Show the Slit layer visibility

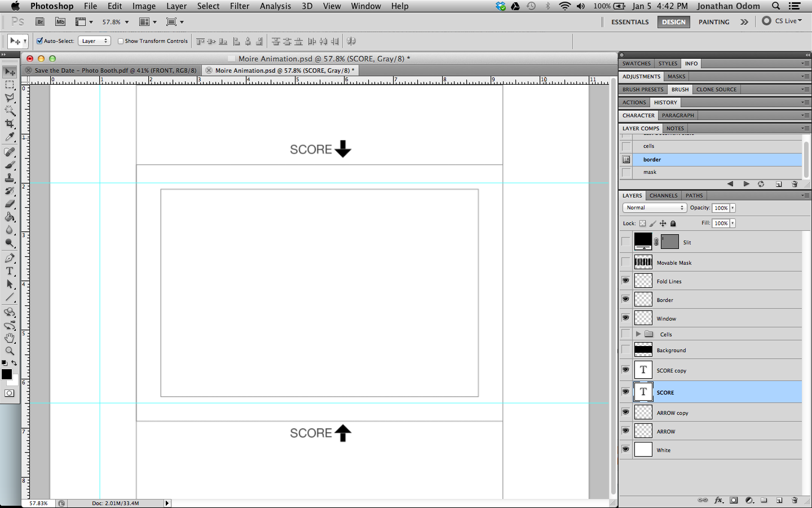(625, 242)
